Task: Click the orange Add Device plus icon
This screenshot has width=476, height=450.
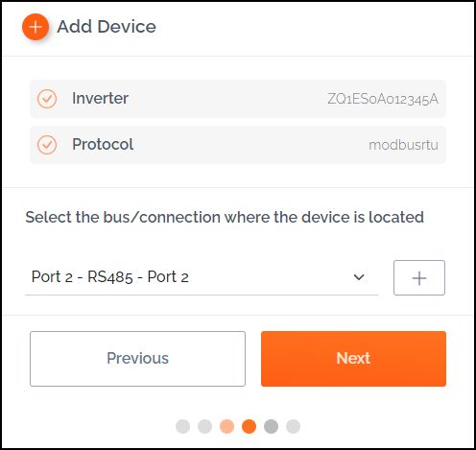Action: pyautogui.click(x=36, y=27)
